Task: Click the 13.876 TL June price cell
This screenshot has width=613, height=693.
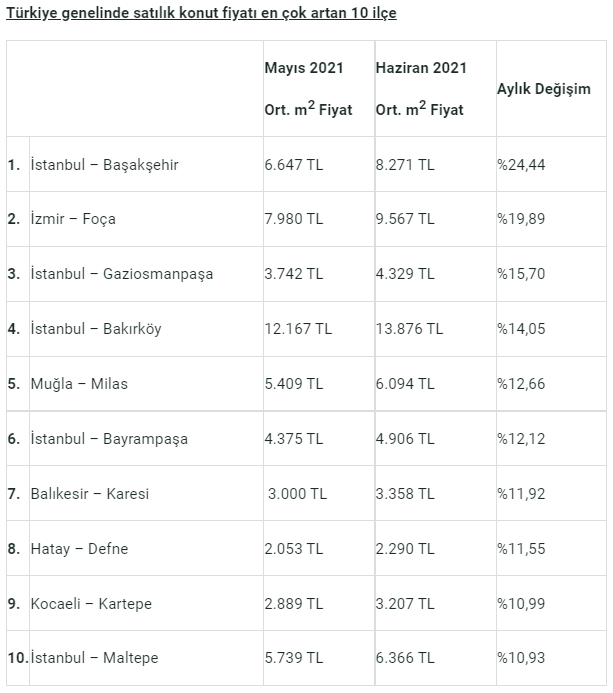Action: (x=409, y=328)
